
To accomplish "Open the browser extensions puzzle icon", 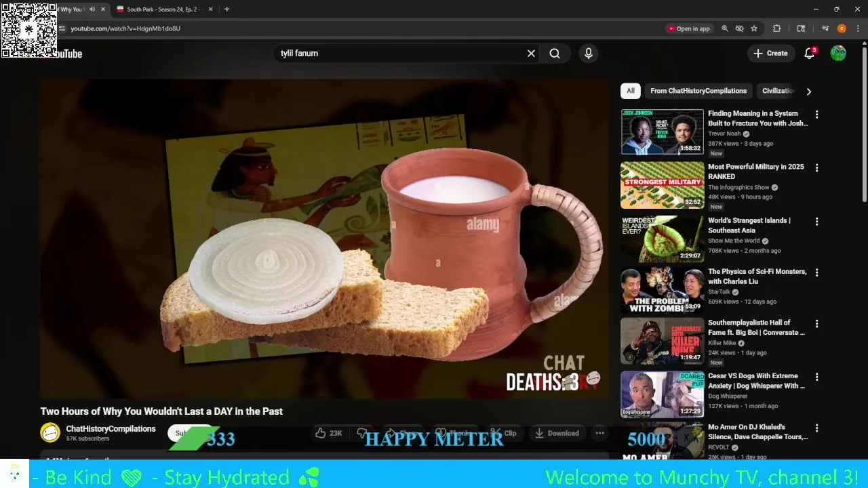I will point(777,28).
